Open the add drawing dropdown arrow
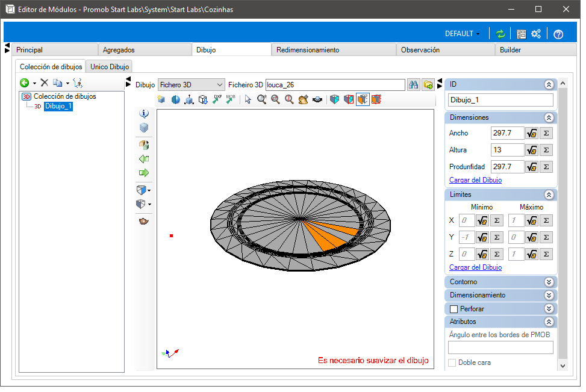The width and height of the screenshot is (586, 392). coord(34,83)
